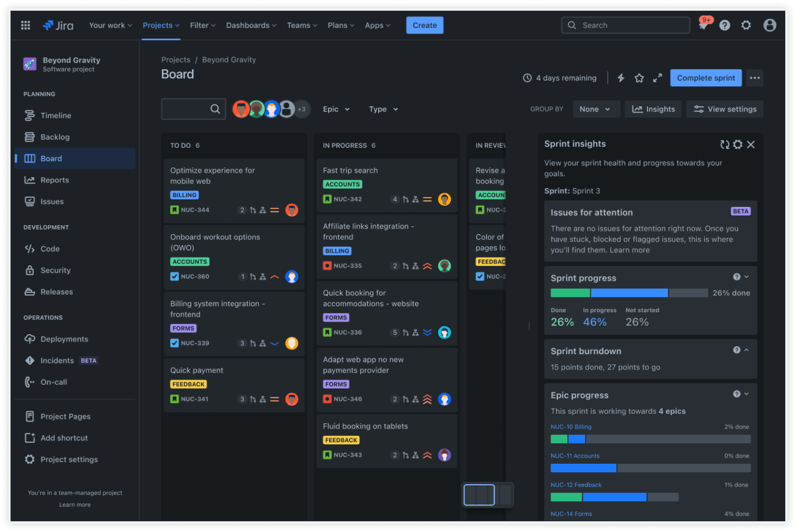This screenshot has height=532, width=796.
Task: Open the Teams menu
Action: coord(302,25)
